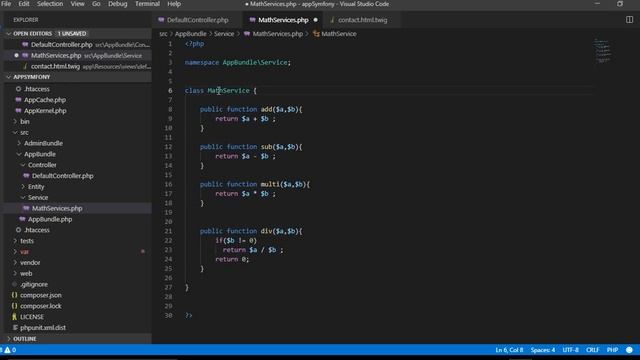Switch to the MathServices.php editor tab
This screenshot has width=640, height=360.
pos(283,20)
